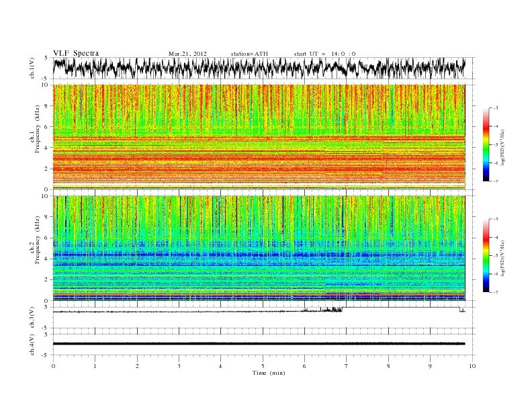
Task: Click time axis tick label "5"
Action: (x=263, y=366)
